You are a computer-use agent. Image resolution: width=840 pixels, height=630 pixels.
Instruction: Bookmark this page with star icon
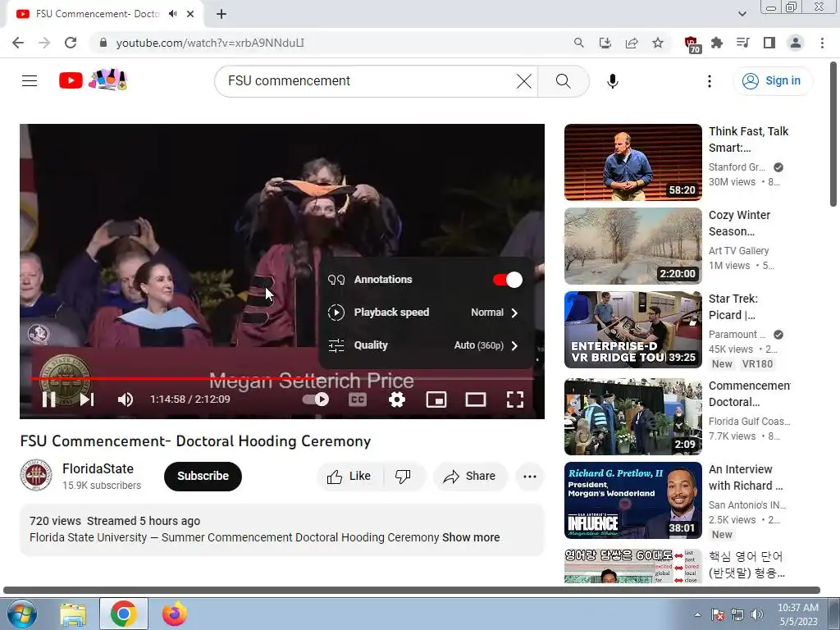[658, 43]
